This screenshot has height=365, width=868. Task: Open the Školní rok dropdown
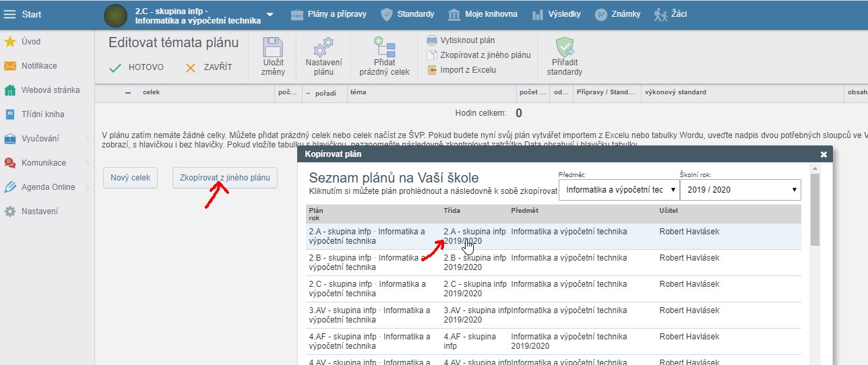(x=740, y=190)
